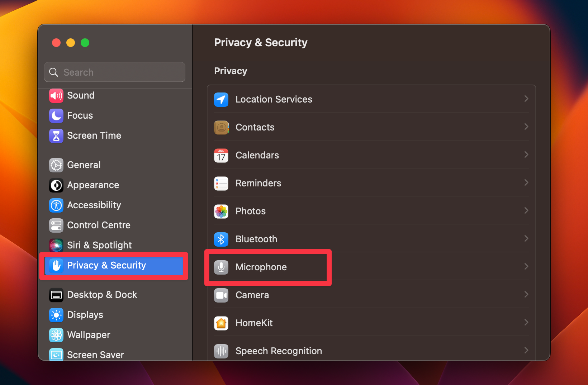
Task: Select the Wallpaper icon in sidebar
Action: (x=56, y=335)
